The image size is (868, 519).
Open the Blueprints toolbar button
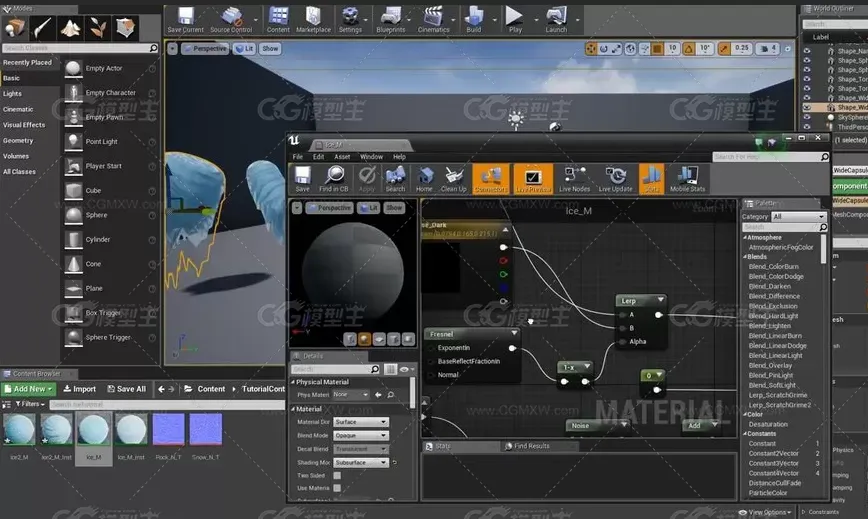[390, 20]
